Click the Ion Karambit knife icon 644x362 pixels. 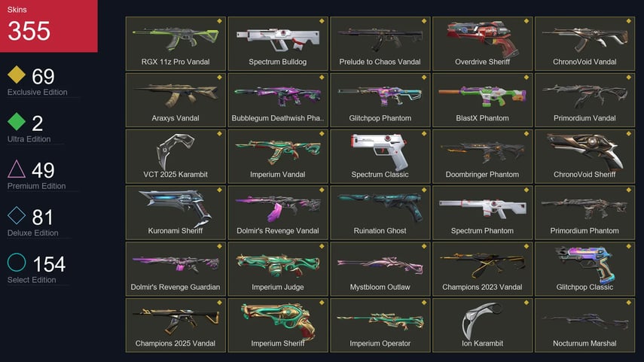point(481,321)
